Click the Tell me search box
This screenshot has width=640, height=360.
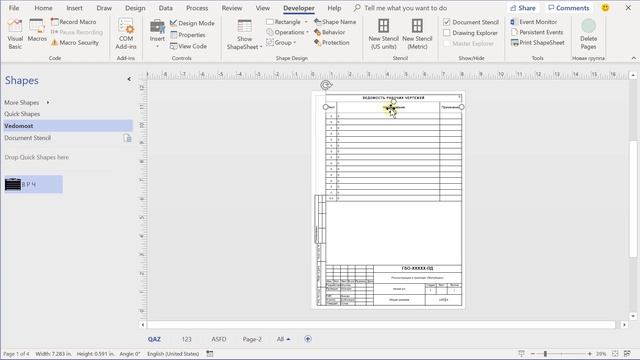400,8
